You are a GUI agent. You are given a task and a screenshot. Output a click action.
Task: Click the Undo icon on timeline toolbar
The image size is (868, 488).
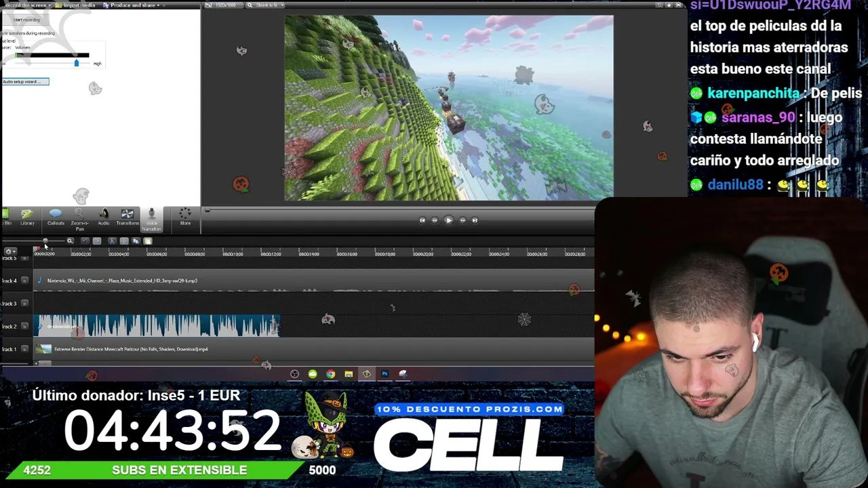(85, 241)
